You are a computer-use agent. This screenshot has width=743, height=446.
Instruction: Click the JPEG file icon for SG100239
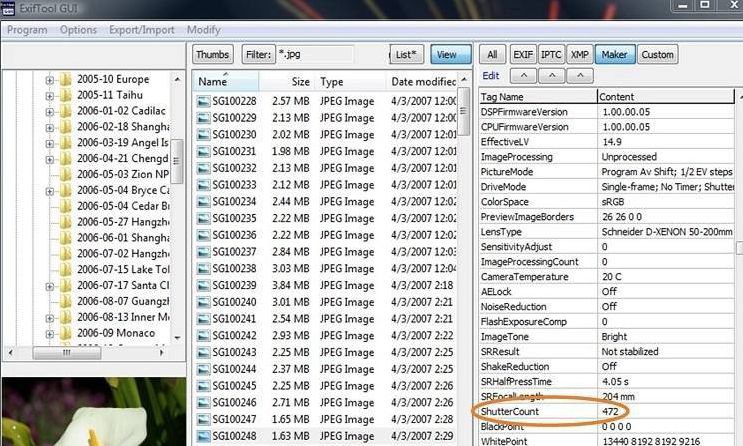203,285
